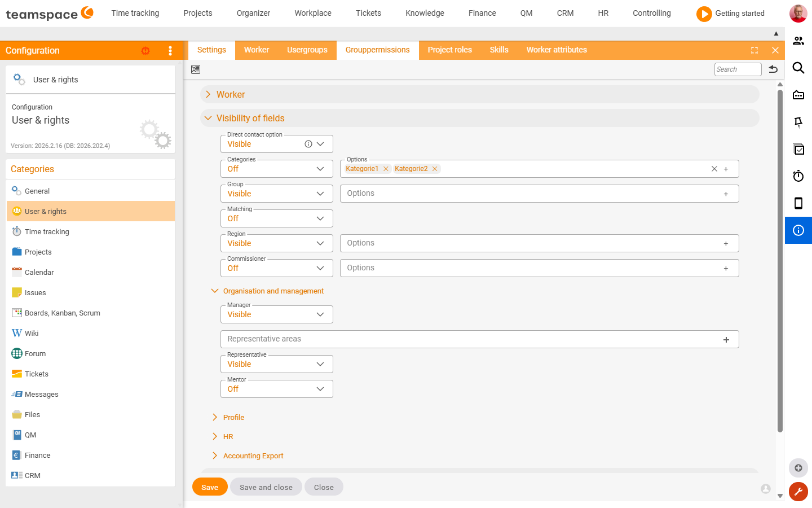The height and width of the screenshot is (508, 812).
Task: Add a Group option with plus
Action: [726, 194]
